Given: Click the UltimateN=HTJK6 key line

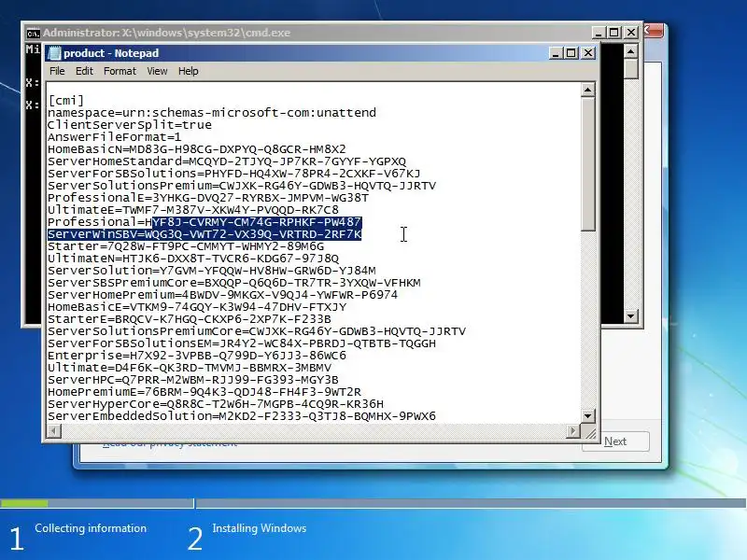Looking at the screenshot, I should click(193, 259).
